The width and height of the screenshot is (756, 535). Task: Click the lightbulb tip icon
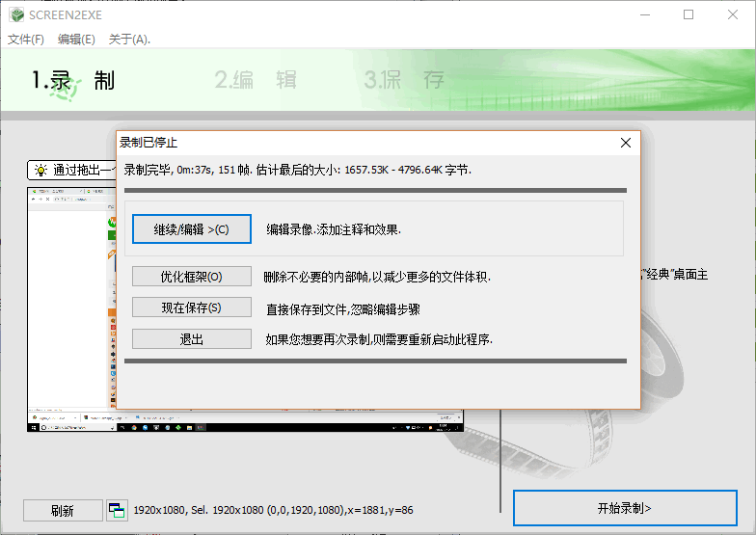(x=40, y=170)
